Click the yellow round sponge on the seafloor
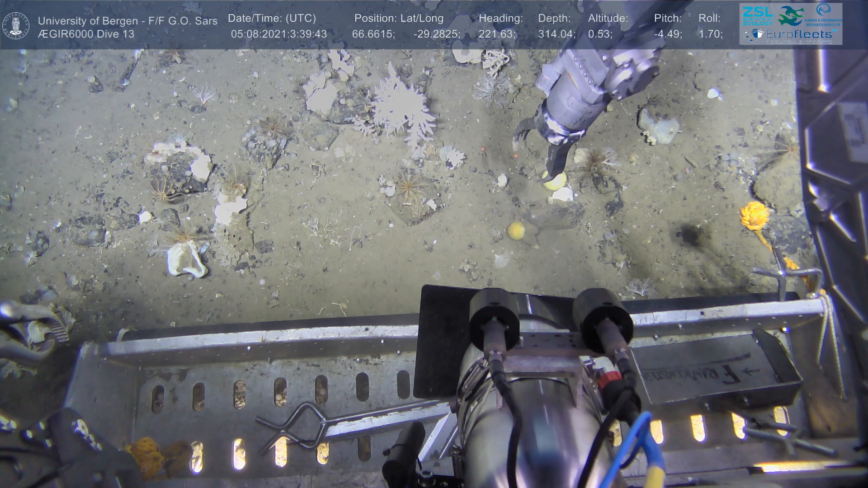 pos(516,230)
